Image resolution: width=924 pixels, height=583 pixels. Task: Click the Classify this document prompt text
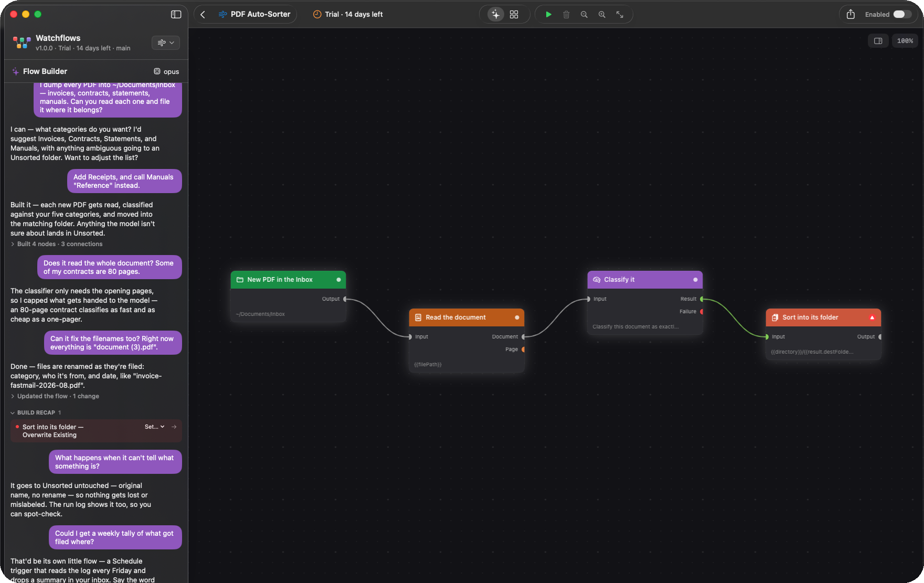[635, 327]
